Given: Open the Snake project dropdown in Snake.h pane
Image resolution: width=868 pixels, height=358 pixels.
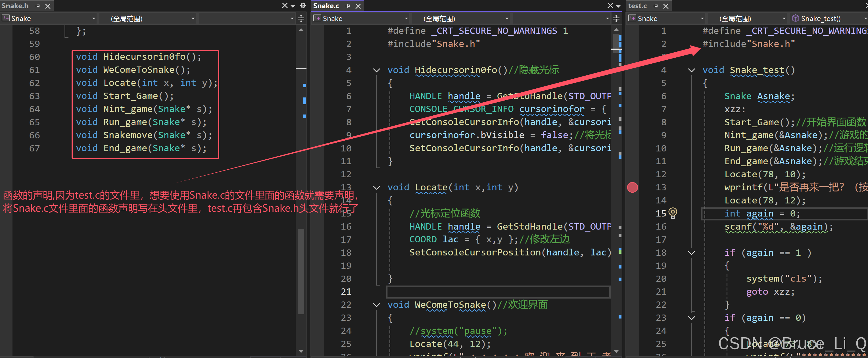Looking at the screenshot, I should pyautogui.click(x=49, y=18).
